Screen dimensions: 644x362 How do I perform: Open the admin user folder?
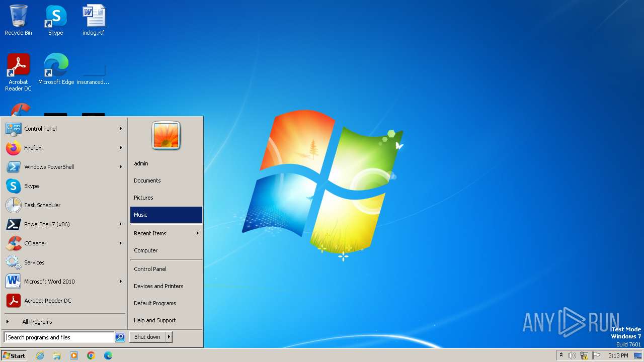pyautogui.click(x=166, y=163)
